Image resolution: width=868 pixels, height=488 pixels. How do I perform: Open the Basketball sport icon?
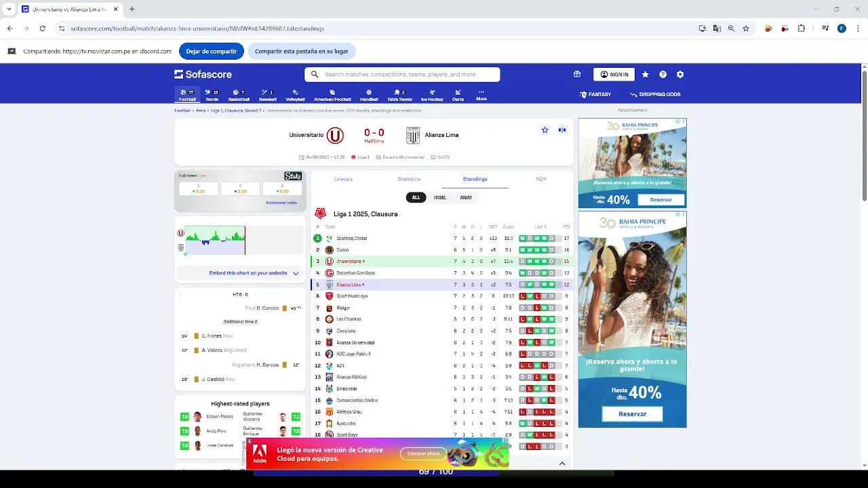239,95
